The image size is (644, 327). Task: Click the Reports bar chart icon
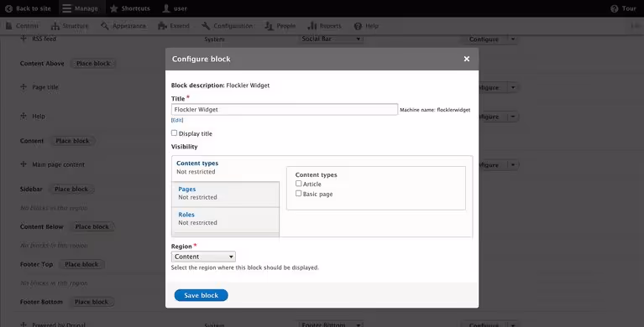(x=312, y=26)
